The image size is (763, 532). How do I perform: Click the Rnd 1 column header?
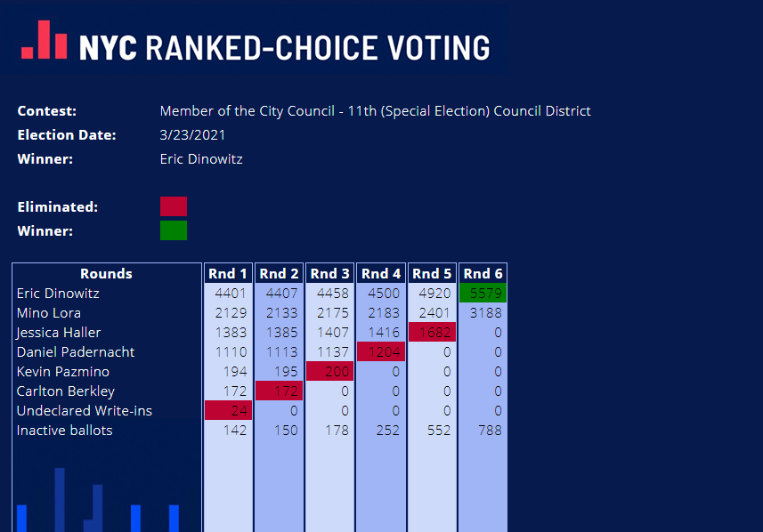(x=228, y=273)
